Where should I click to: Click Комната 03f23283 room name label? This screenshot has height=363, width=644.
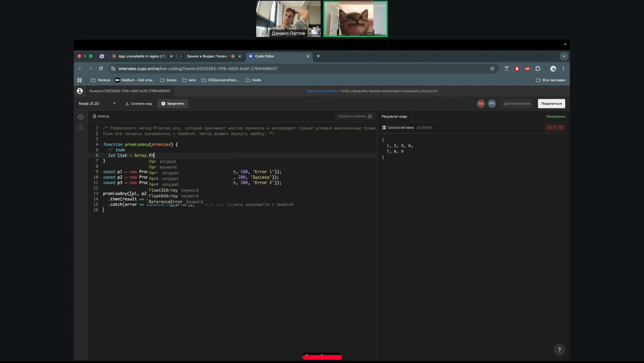pos(130,91)
